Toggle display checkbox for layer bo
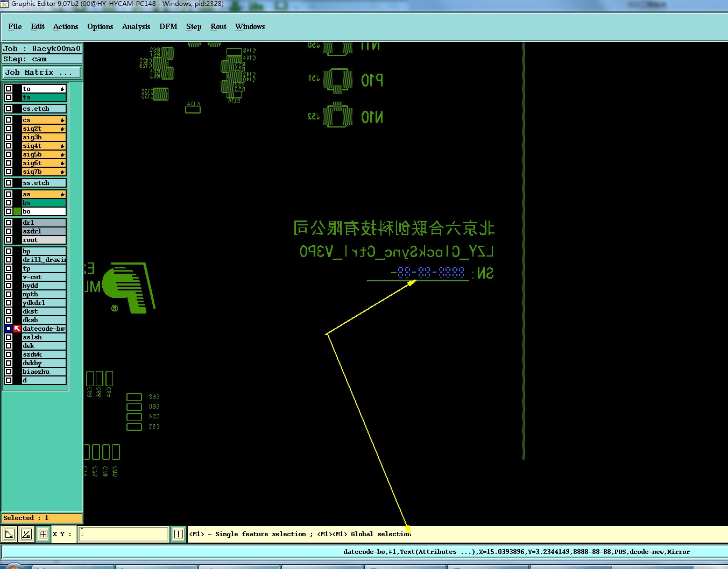The width and height of the screenshot is (728, 569). 9,211
